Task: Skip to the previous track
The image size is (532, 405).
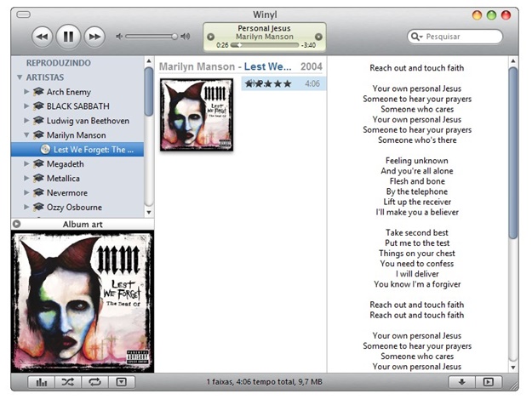Action: click(x=43, y=37)
